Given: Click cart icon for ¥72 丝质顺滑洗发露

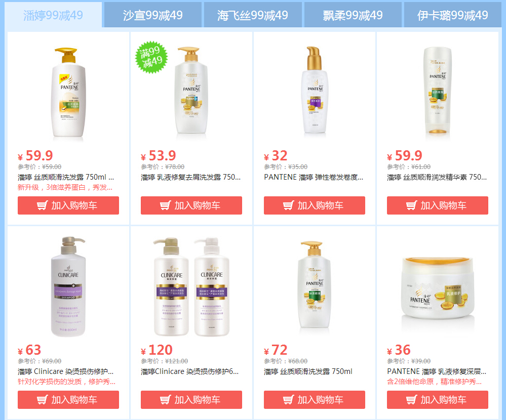Looking at the screenshot, I should 289,400.
